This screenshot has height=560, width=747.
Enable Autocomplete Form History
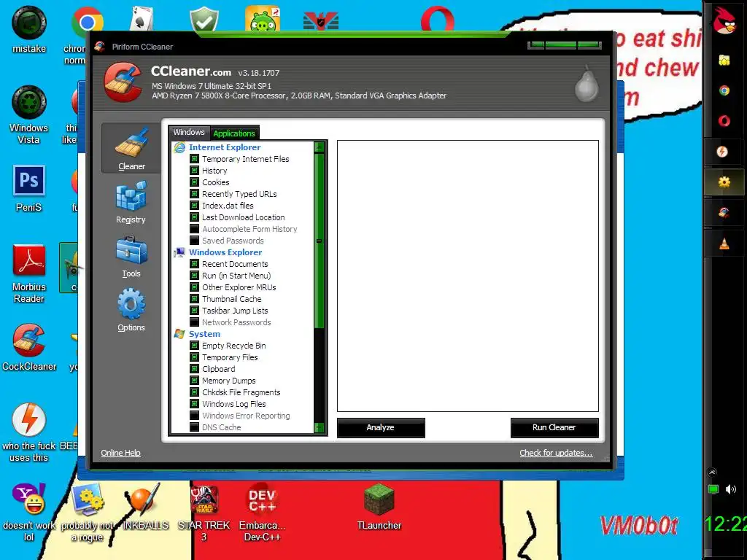194,228
